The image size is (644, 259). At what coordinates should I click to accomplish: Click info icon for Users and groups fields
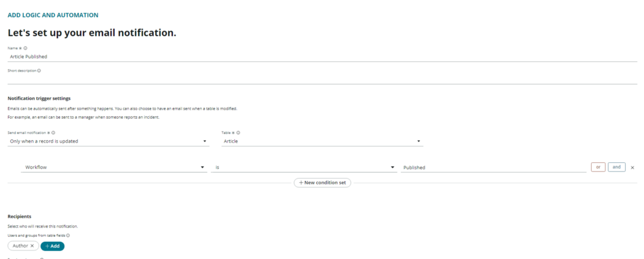point(67,236)
